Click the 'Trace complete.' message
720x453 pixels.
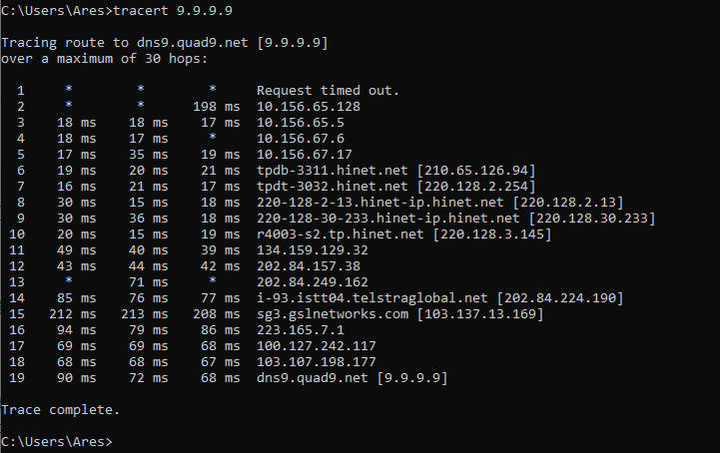point(61,409)
